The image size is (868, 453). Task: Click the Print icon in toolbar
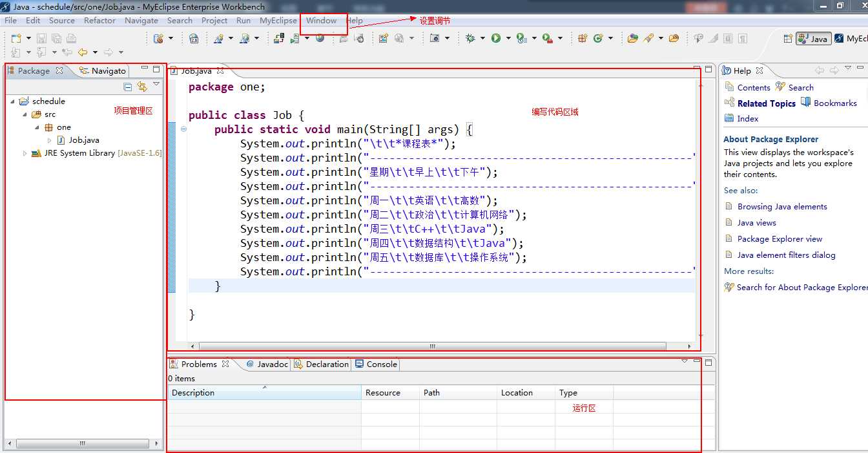tap(71, 38)
